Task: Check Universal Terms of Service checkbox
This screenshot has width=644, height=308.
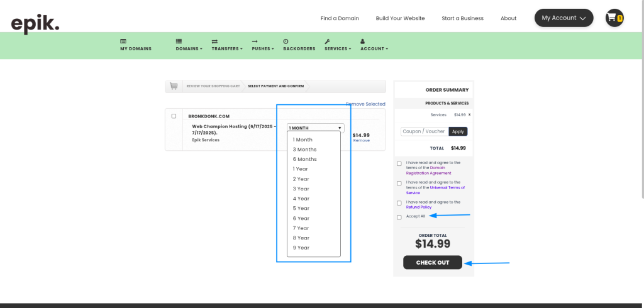Action: coord(399,183)
